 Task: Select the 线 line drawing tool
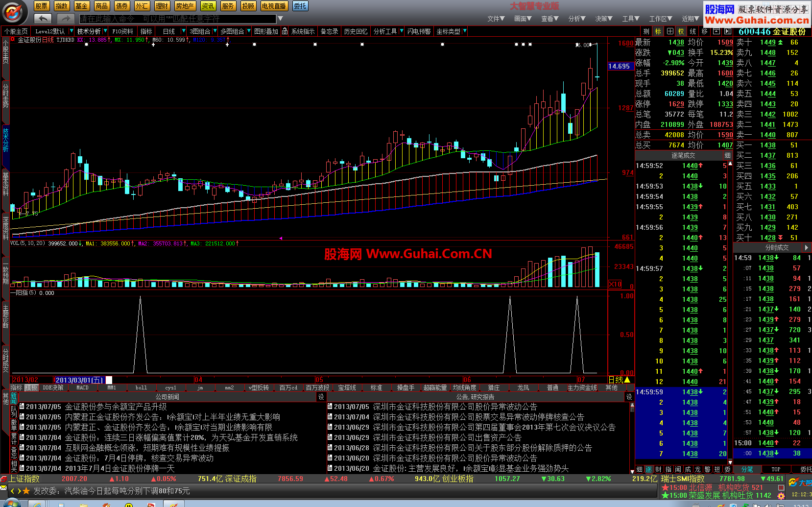coord(693,31)
